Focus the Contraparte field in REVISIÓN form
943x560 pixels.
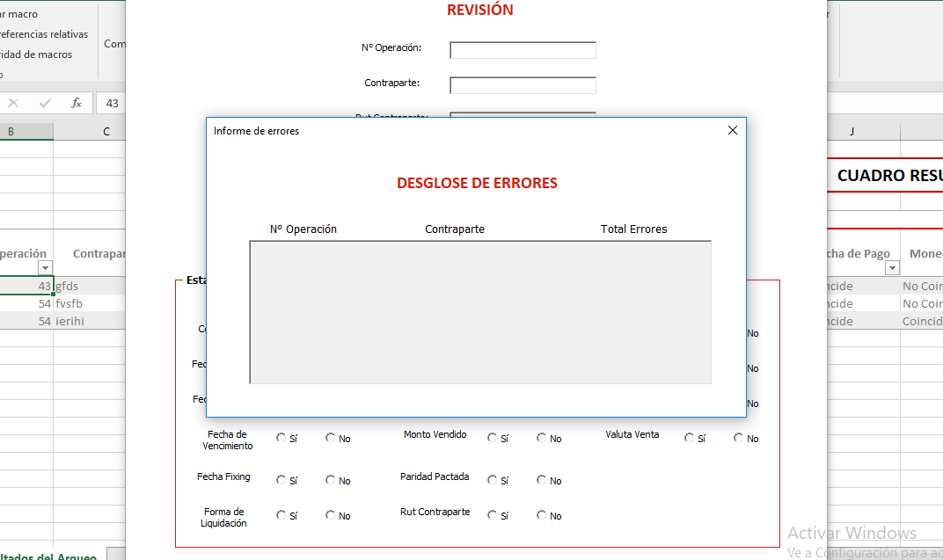(523, 85)
